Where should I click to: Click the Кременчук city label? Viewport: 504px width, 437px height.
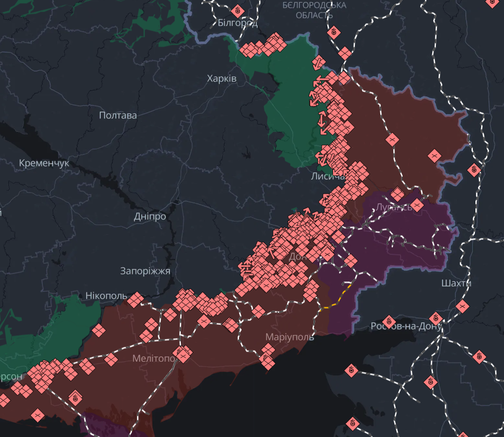(44, 163)
